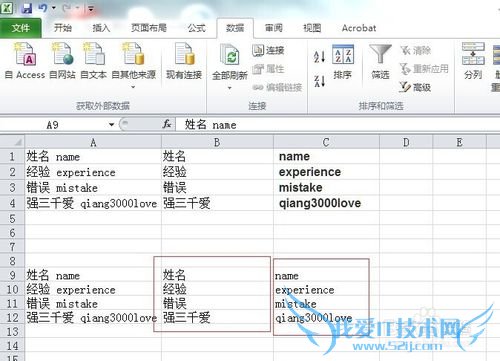
Task: Open the 排序 sort dialog
Action: 343,62
